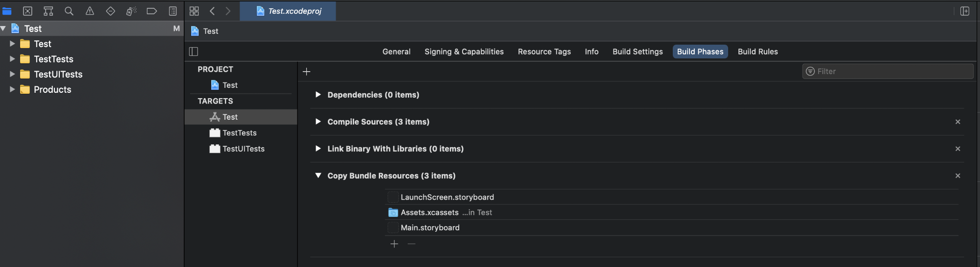Switch to the Build Rules tab
This screenshot has height=267, width=980.
758,52
